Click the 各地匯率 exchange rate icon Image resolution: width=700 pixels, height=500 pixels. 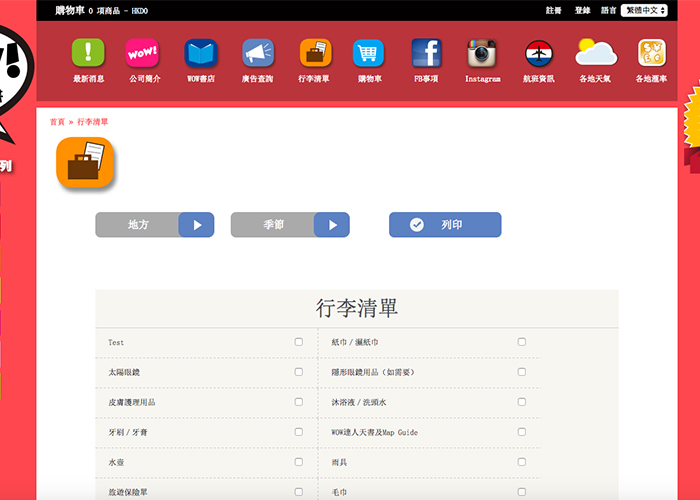click(x=652, y=53)
